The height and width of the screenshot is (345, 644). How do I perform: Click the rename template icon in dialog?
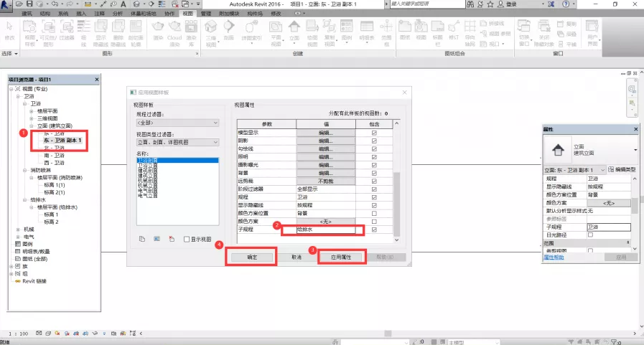click(x=157, y=239)
